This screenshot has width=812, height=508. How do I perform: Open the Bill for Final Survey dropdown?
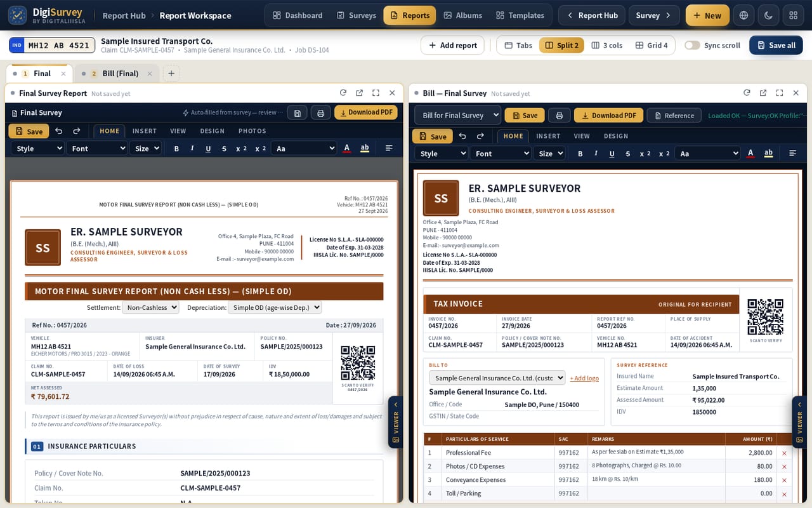(458, 116)
